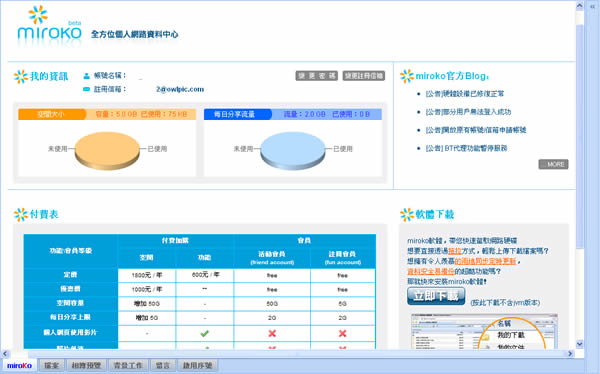Screen dimensions: 600x374
Task: Click the blue 每日分享流量 label
Action: coord(238,114)
